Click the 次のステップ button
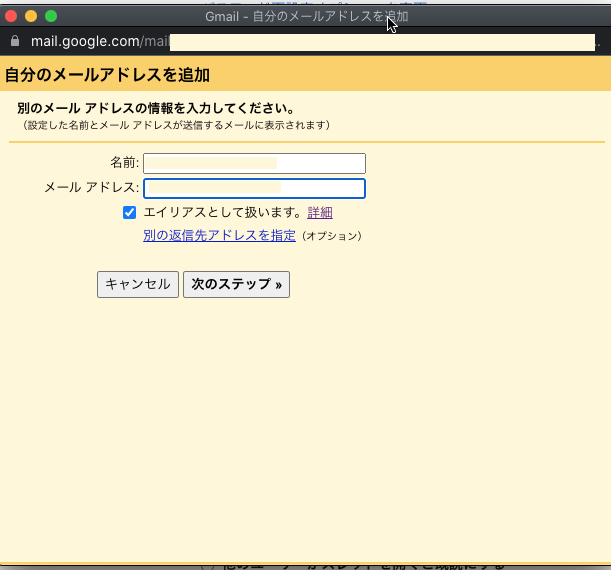Screen dimensions: 611x570 pos(237,284)
